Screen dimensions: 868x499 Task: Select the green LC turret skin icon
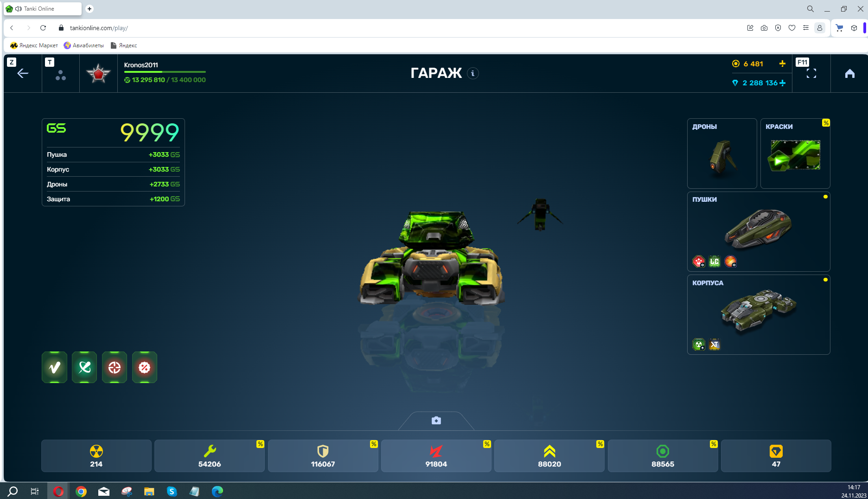tap(715, 262)
